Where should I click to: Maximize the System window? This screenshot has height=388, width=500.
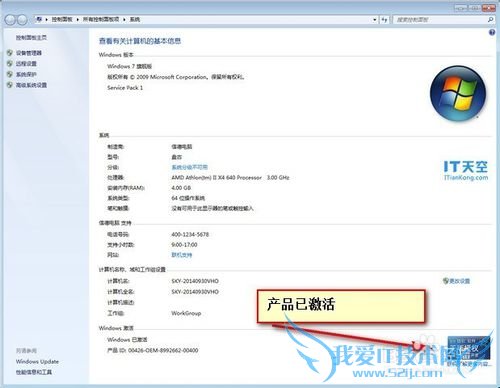[474, 7]
